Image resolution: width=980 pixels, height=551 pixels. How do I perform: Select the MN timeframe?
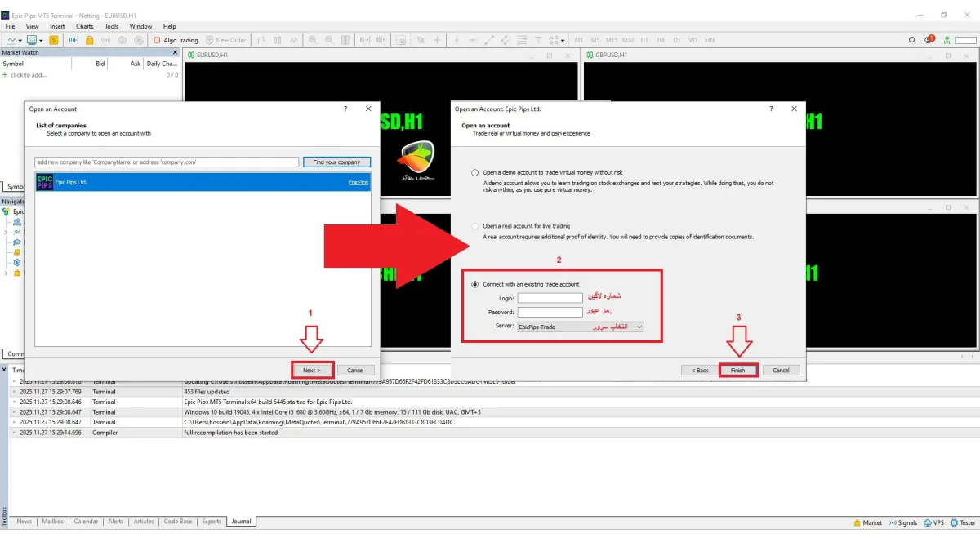(710, 40)
